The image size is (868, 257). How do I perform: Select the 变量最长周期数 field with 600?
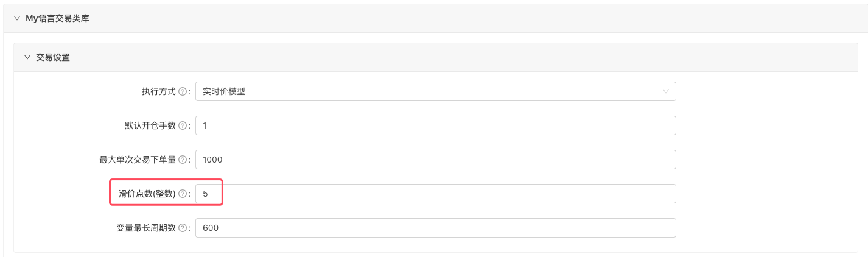435,228
